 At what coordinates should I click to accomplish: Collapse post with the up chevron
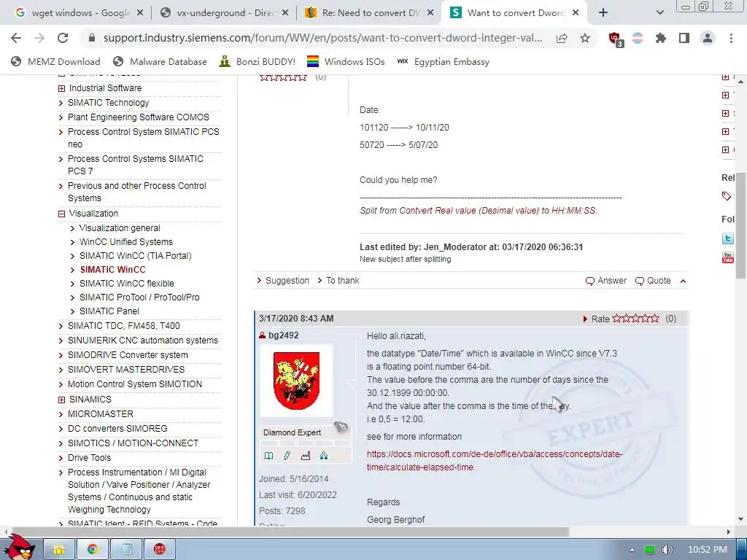point(683,281)
